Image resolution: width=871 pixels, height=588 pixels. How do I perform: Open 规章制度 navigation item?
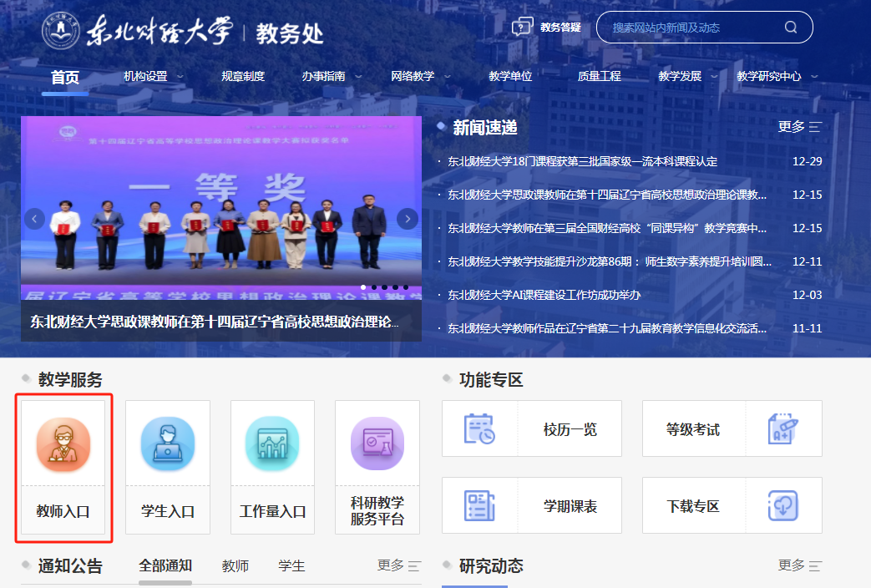[x=243, y=76]
